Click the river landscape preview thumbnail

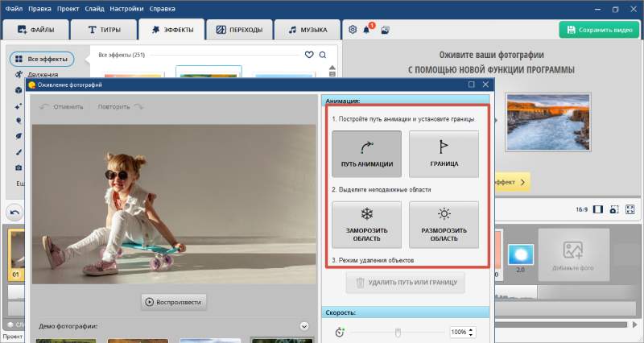[548, 122]
